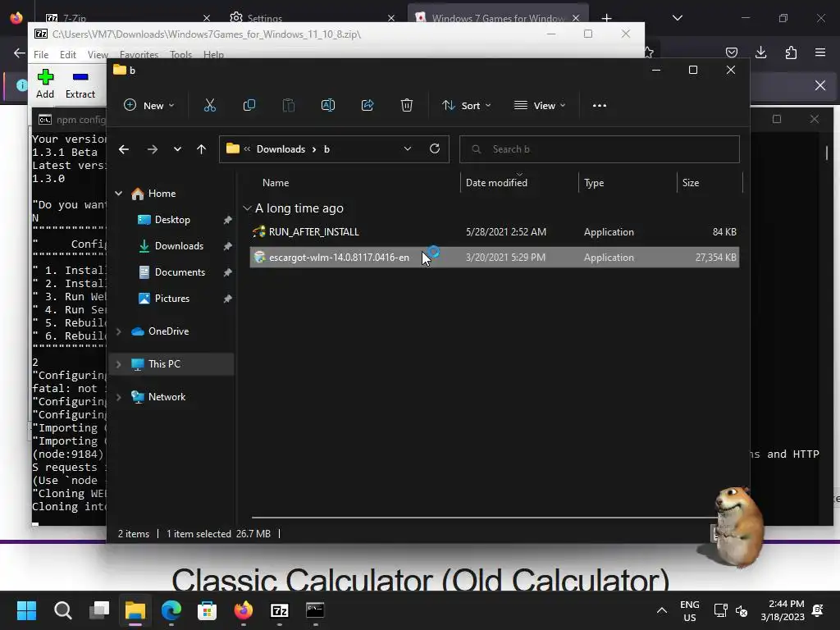Select the RUN_AFTER_INSTALL file
This screenshot has width=840, height=630.
click(x=495, y=232)
